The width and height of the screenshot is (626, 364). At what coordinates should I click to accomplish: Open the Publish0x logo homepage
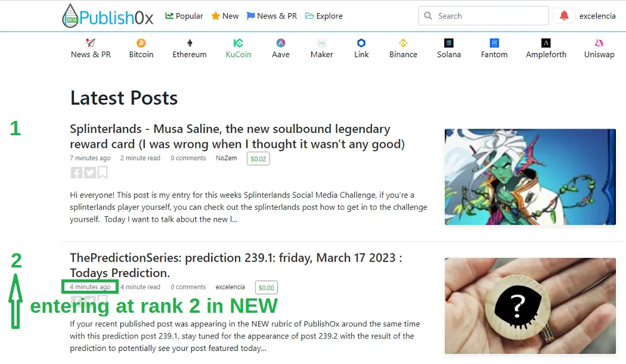click(108, 16)
